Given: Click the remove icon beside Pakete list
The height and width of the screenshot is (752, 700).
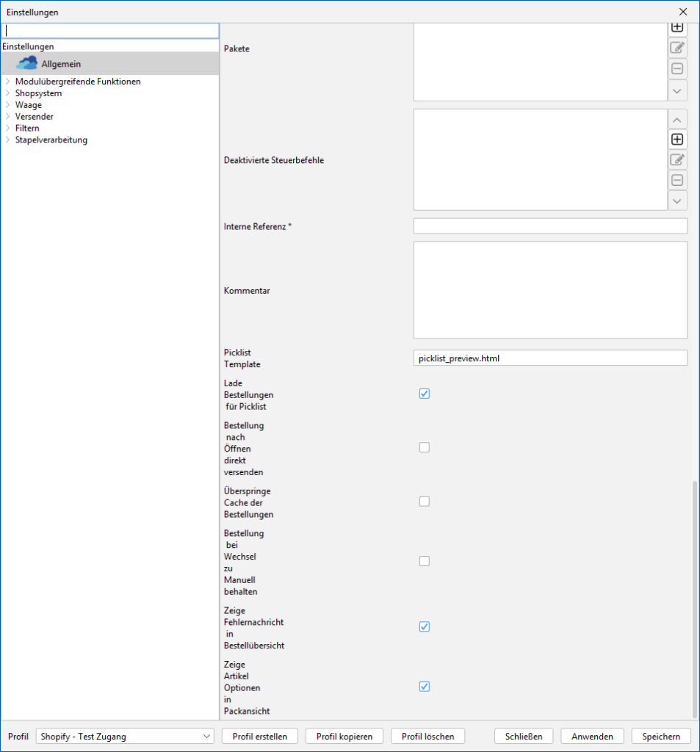Looking at the screenshot, I should pyautogui.click(x=677, y=69).
